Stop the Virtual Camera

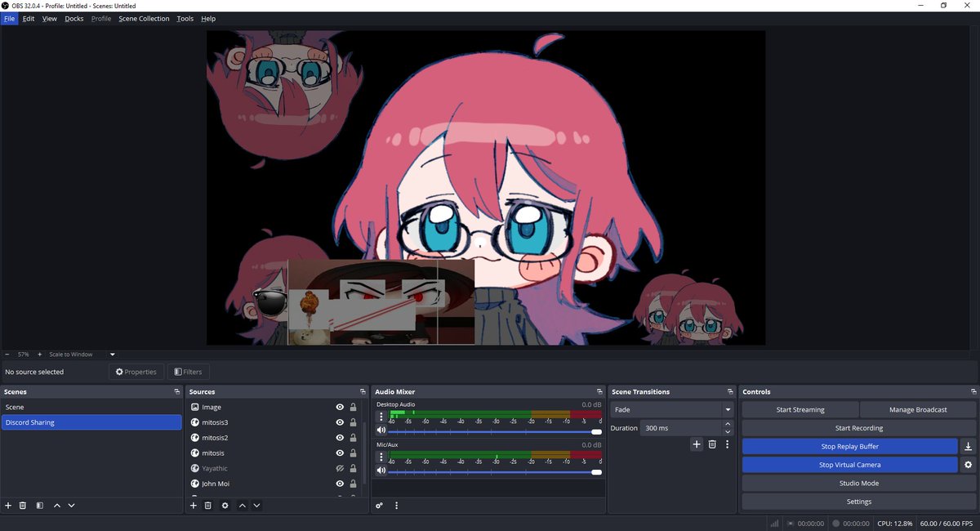849,465
